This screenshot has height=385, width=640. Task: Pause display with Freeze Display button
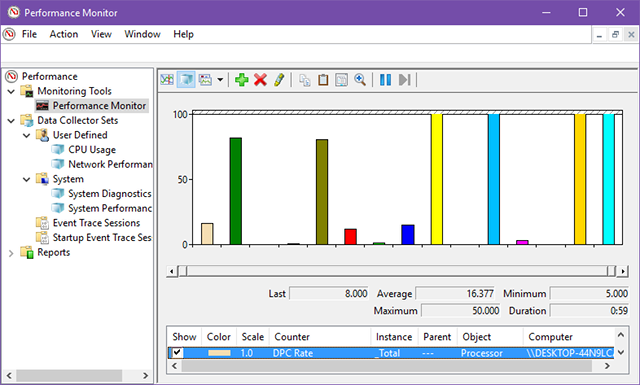pyautogui.click(x=385, y=80)
